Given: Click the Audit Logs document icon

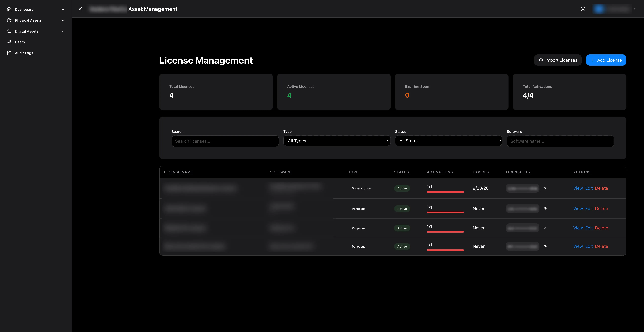Looking at the screenshot, I should (x=9, y=53).
